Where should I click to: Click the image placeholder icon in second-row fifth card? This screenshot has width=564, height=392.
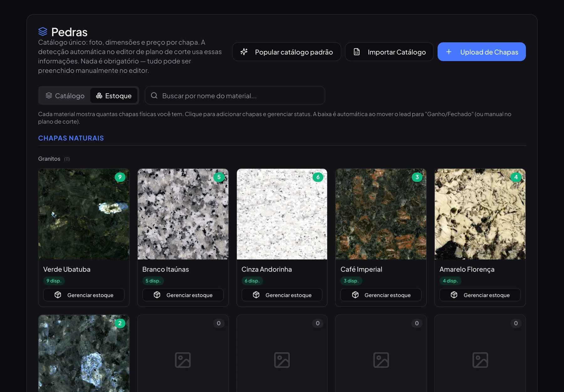click(480, 360)
